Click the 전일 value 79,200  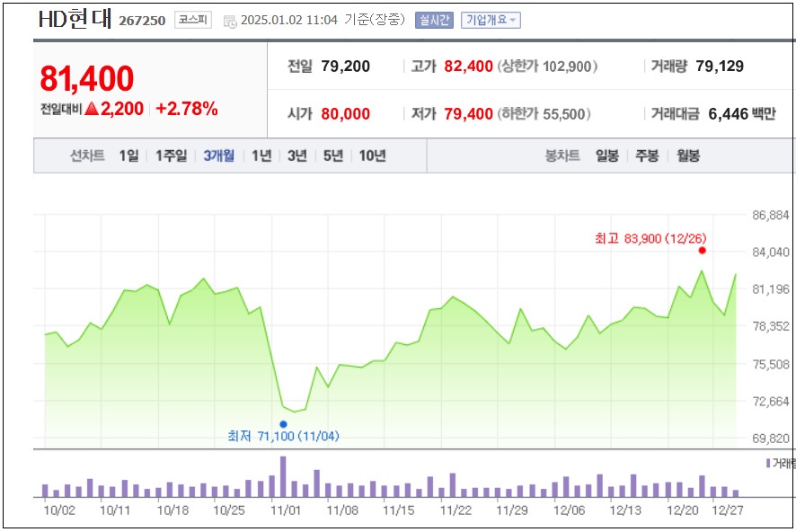pyautogui.click(x=346, y=66)
